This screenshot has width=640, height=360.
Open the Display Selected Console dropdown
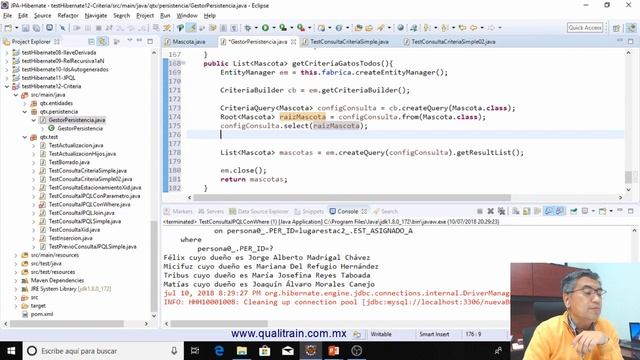(x=593, y=211)
